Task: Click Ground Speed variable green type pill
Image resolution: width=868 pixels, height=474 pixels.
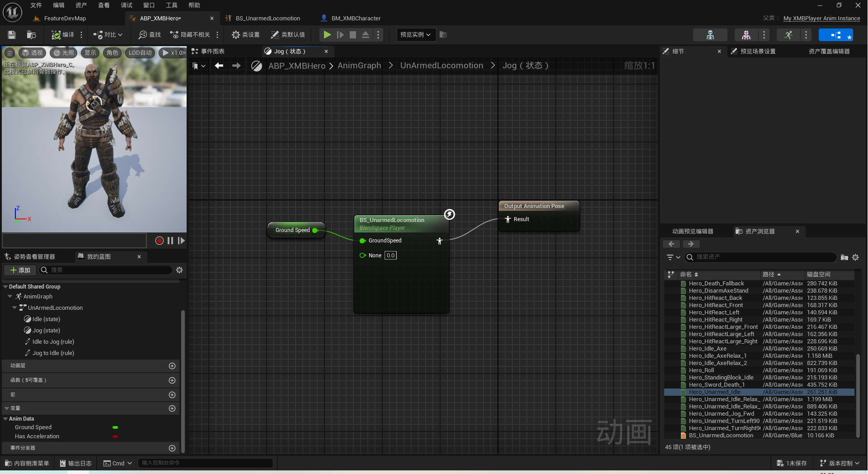Action: click(x=115, y=427)
